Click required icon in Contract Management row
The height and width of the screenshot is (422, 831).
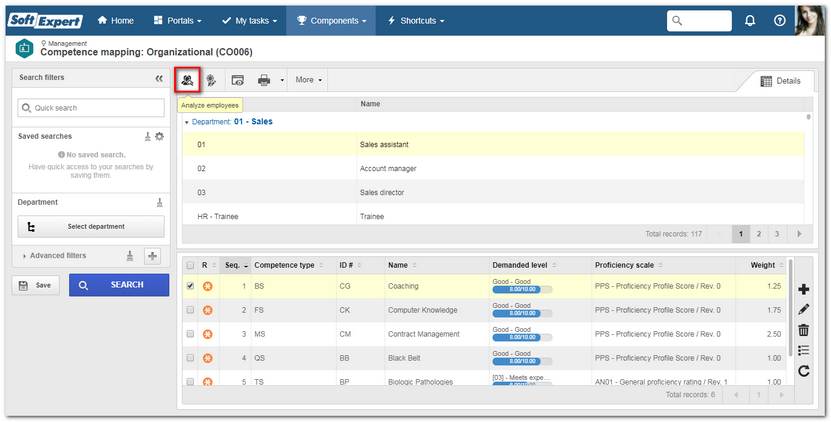coord(208,334)
